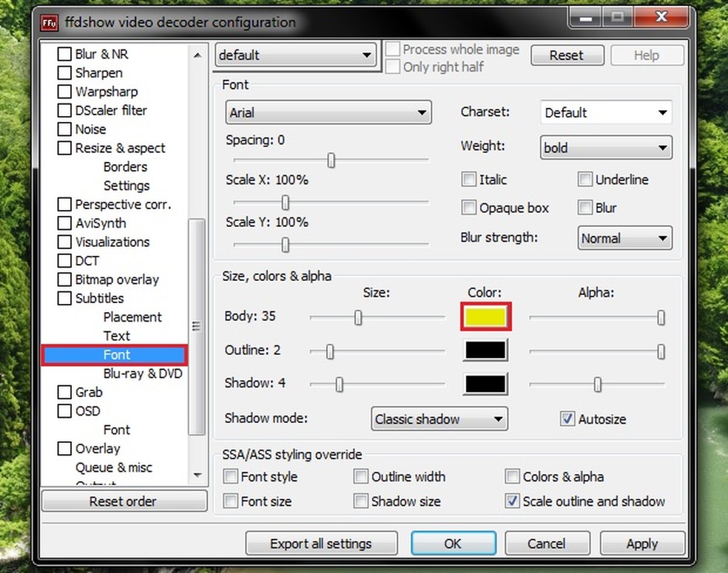The width and height of the screenshot is (728, 573).
Task: Toggle the Autosize checkbox
Action: [x=567, y=418]
